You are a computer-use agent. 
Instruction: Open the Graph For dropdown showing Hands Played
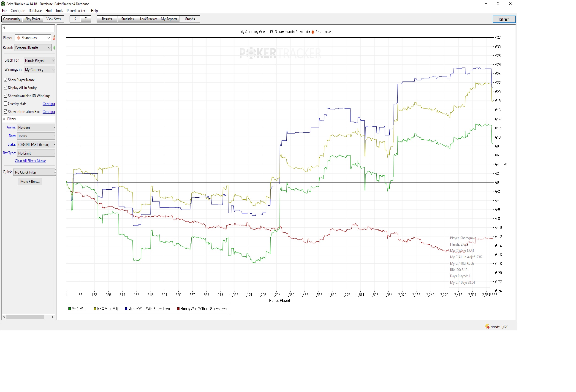39,60
